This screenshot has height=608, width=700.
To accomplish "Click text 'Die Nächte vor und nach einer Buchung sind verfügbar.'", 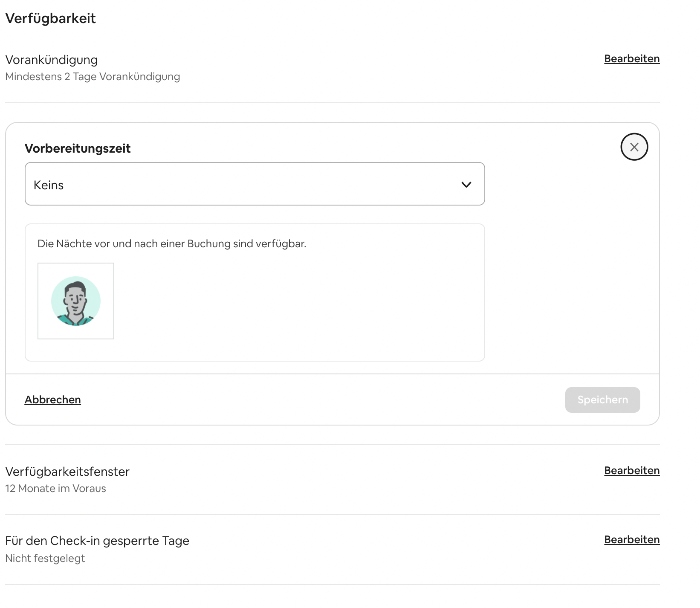I will (x=172, y=244).
